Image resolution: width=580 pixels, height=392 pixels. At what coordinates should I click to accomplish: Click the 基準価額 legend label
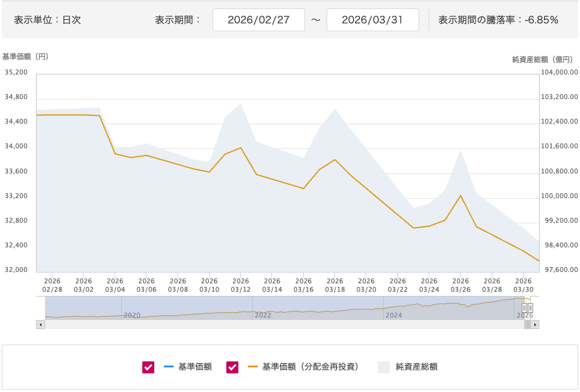[195, 367]
